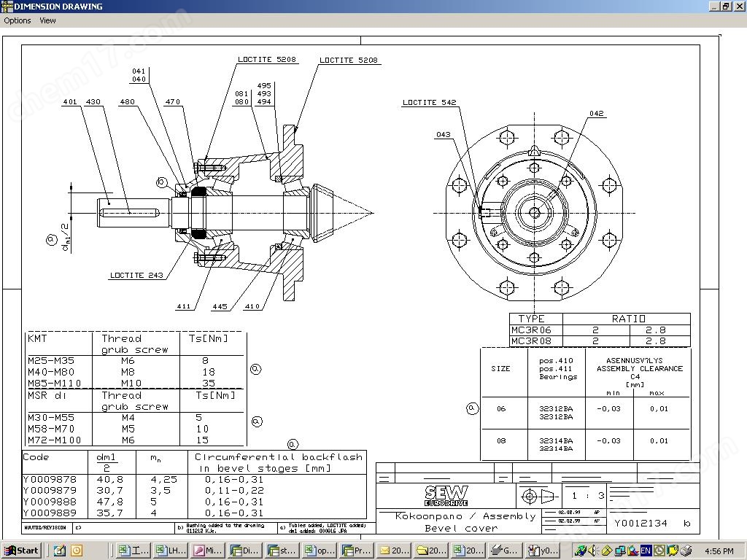Image resolution: width=747 pixels, height=560 pixels.
Task: Open the View menu
Action: coord(47,20)
